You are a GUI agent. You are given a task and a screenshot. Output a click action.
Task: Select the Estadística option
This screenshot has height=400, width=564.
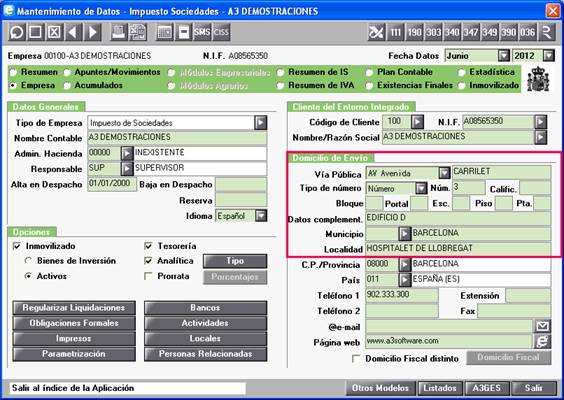coord(461,72)
